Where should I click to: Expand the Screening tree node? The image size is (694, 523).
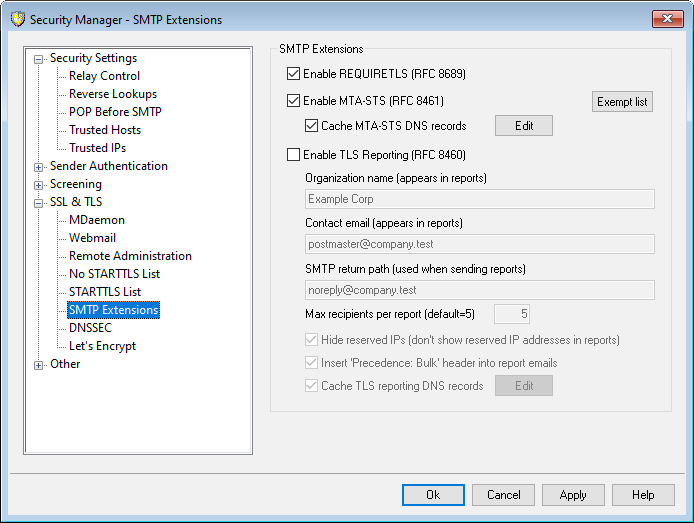pos(39,185)
